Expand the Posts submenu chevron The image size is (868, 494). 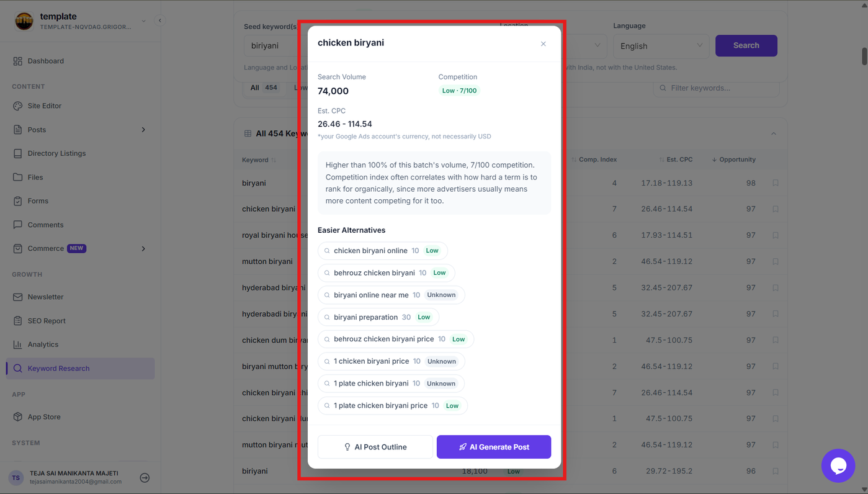coord(143,130)
